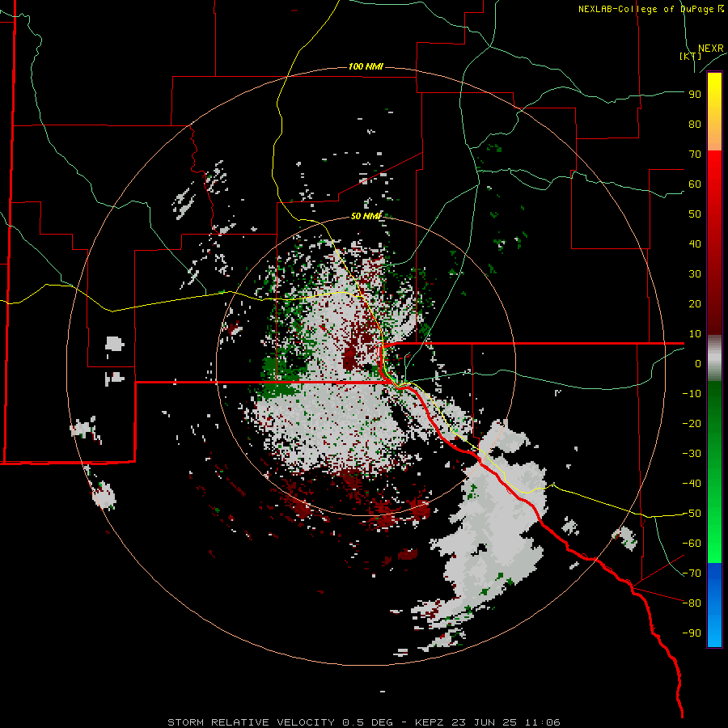Screen dimensions: 728x728
Task: Click the 0.5 DEG elevation text in the caption
Action: tap(368, 722)
